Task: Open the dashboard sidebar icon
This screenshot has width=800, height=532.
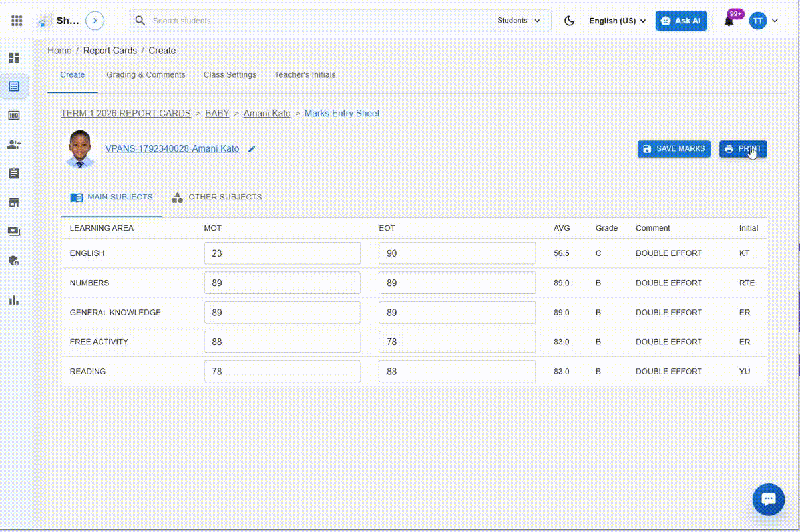Action: tap(14, 57)
